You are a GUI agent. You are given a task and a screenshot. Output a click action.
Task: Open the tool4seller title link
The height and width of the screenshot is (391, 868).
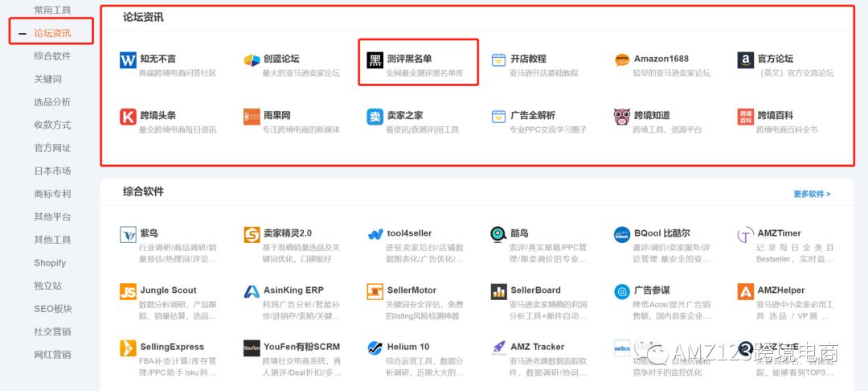click(409, 233)
